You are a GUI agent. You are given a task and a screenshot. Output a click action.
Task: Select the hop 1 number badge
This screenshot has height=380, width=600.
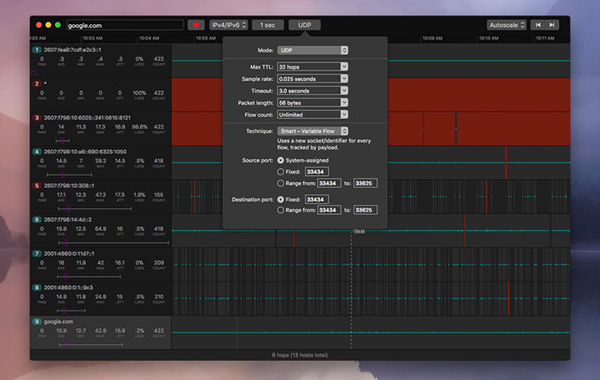click(x=37, y=50)
